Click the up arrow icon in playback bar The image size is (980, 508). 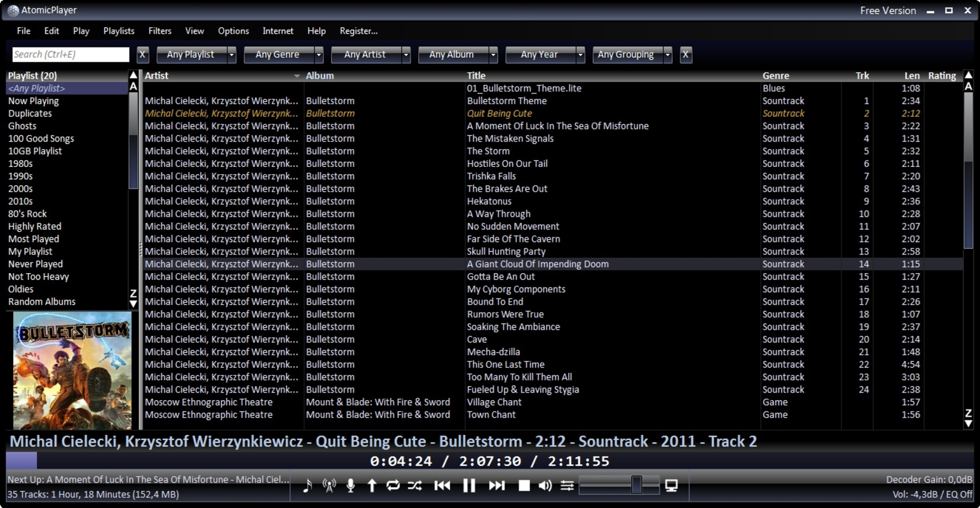pos(372,486)
